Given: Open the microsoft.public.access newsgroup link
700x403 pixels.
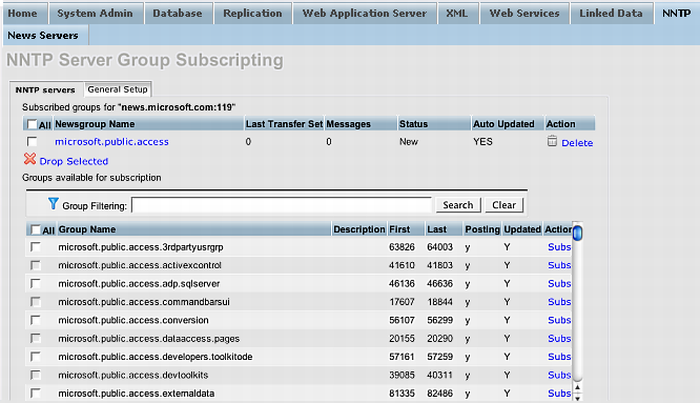Looking at the screenshot, I should pos(112,141).
